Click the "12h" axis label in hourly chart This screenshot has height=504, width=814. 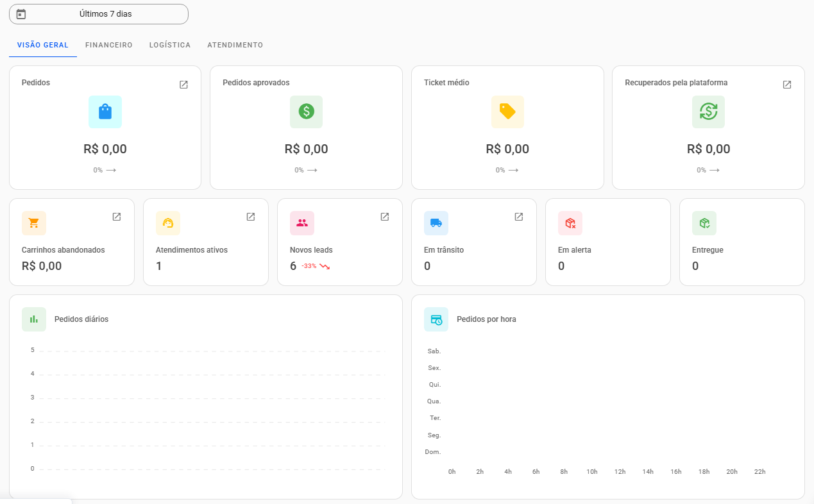pyautogui.click(x=620, y=472)
